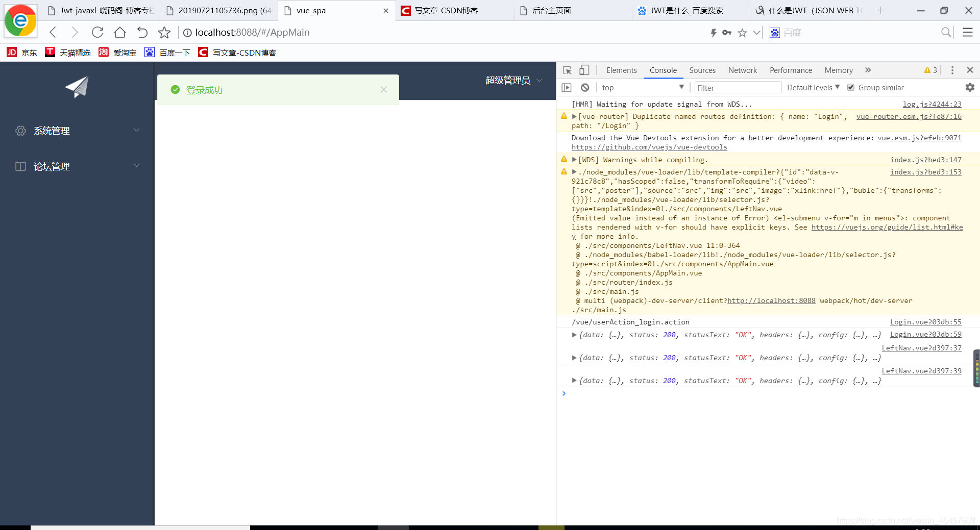Expand the Login.vue:59 response object
Screen dimensions: 980x530
click(574, 335)
